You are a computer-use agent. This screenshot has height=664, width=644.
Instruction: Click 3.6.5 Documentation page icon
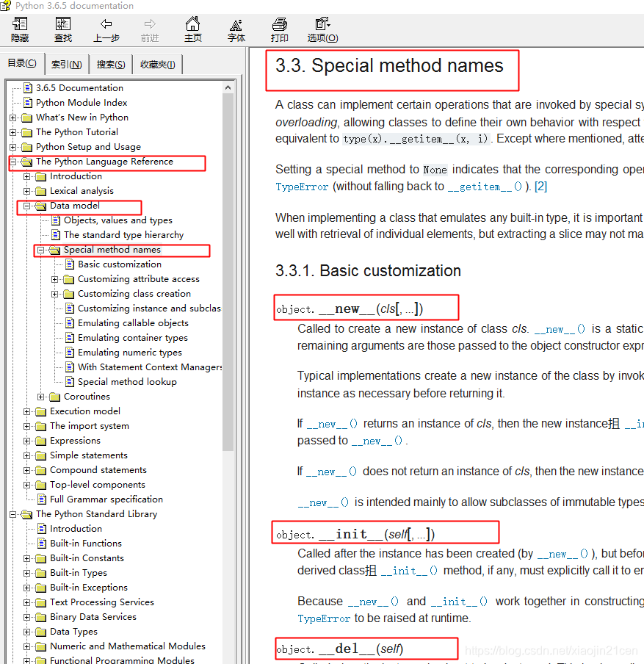(x=28, y=88)
